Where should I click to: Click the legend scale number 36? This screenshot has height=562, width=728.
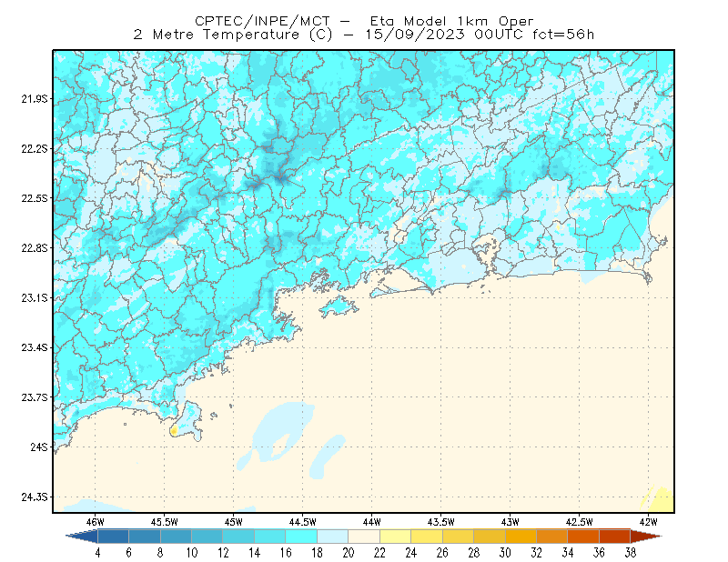(600, 553)
